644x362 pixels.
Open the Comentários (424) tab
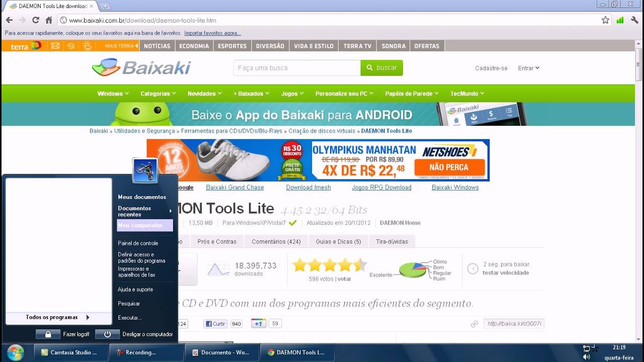[276, 241]
